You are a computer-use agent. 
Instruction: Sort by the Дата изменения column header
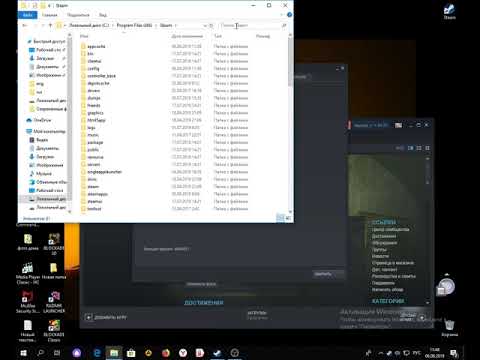coord(187,36)
